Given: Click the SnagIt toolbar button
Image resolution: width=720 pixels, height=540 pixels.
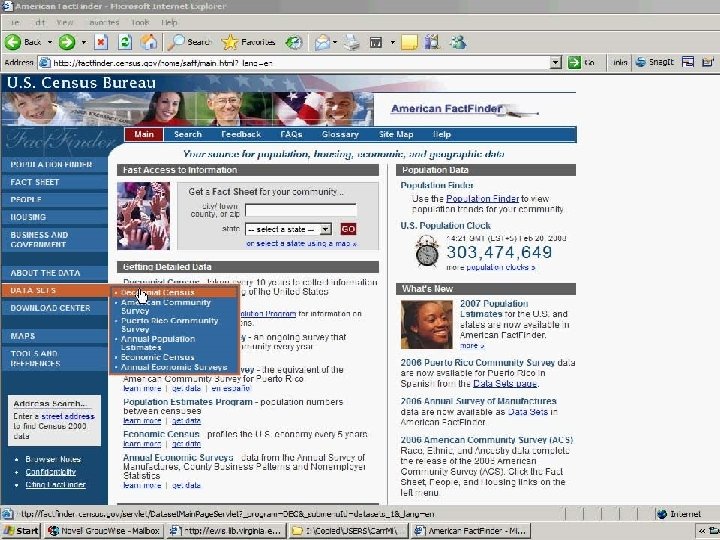Looking at the screenshot, I should (655, 62).
